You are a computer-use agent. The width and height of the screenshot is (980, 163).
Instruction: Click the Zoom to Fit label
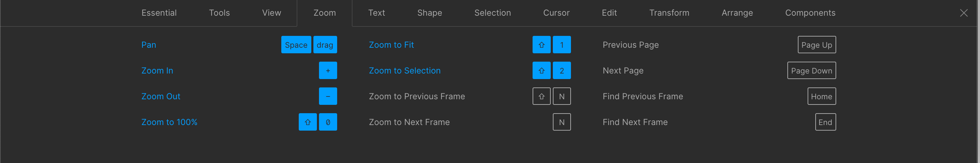(x=391, y=45)
